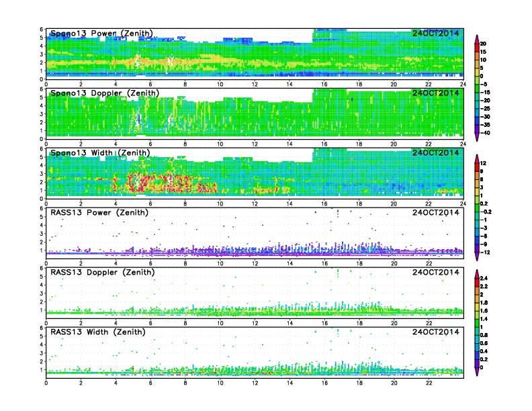Click the 'RASS13 Doppler (Zenith)' plot title
The width and height of the screenshot is (532, 411).
tap(100, 272)
